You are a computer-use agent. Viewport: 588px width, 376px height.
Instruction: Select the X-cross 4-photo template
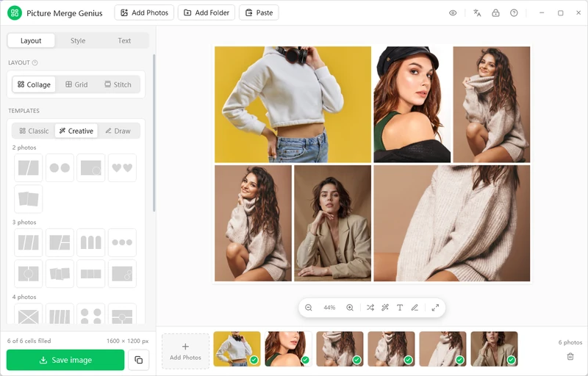tap(29, 314)
